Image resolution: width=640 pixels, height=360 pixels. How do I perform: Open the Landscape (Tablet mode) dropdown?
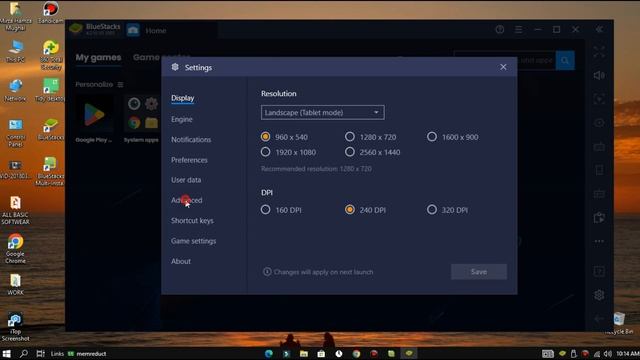(322, 113)
